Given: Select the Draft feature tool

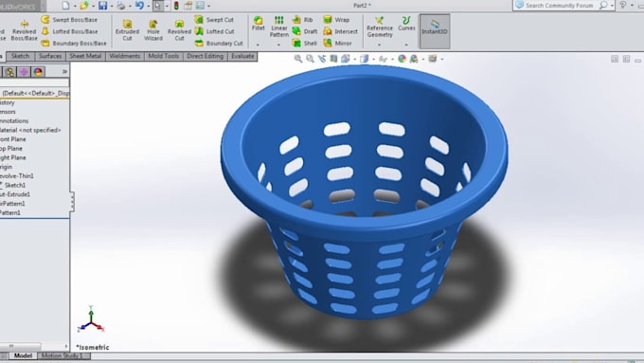Looking at the screenshot, I should click(x=304, y=31).
